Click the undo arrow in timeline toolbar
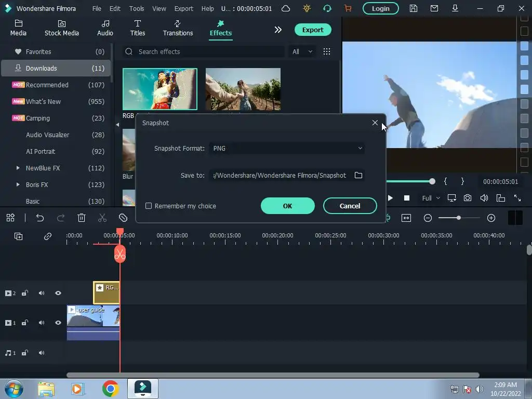This screenshot has height=399, width=532. click(40, 218)
